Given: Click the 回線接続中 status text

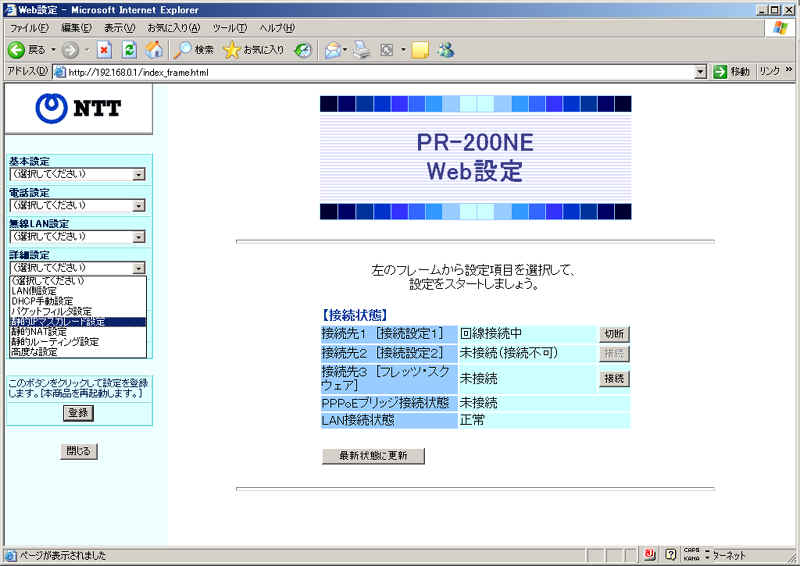Looking at the screenshot, I should coord(490,334).
